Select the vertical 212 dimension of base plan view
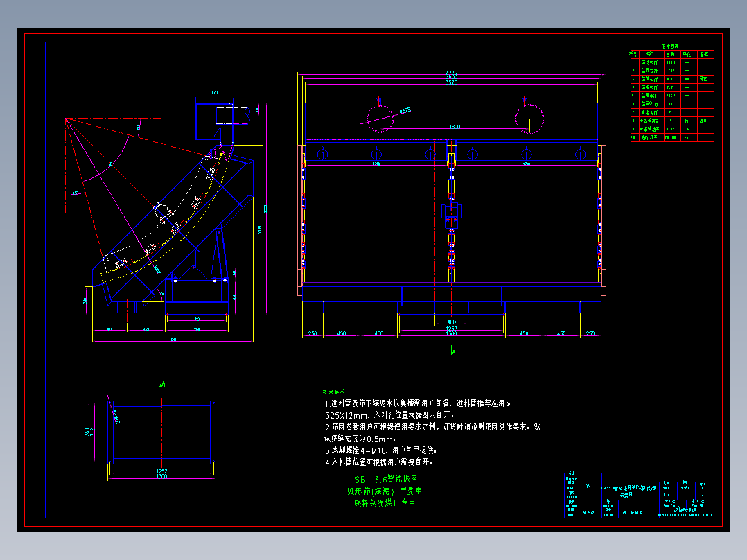 (92, 432)
